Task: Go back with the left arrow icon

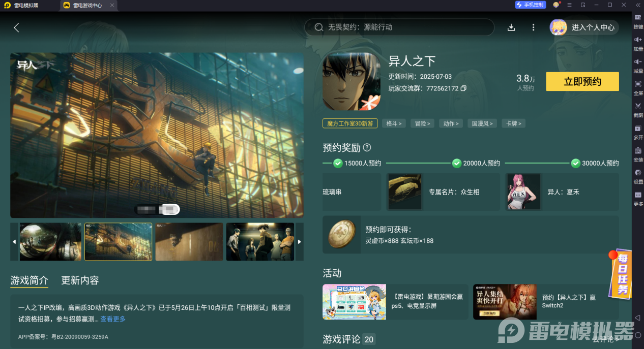Action: coord(16,27)
